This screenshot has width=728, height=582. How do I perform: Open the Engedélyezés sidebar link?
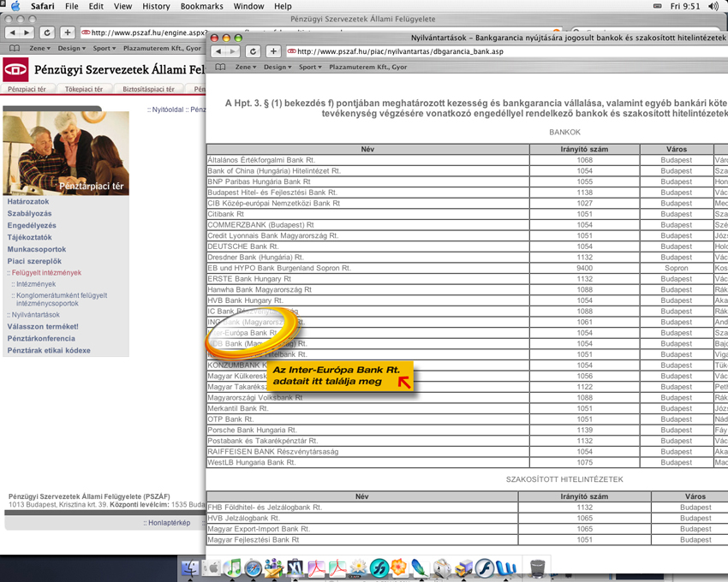32,225
